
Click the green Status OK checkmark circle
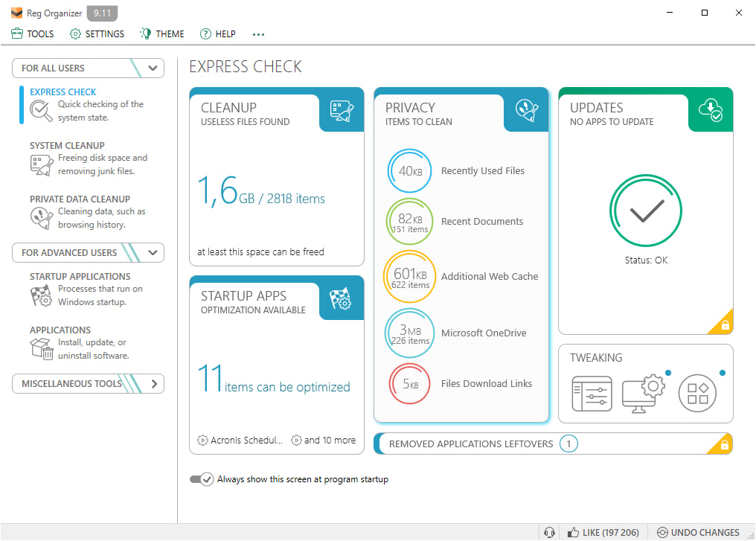(646, 211)
